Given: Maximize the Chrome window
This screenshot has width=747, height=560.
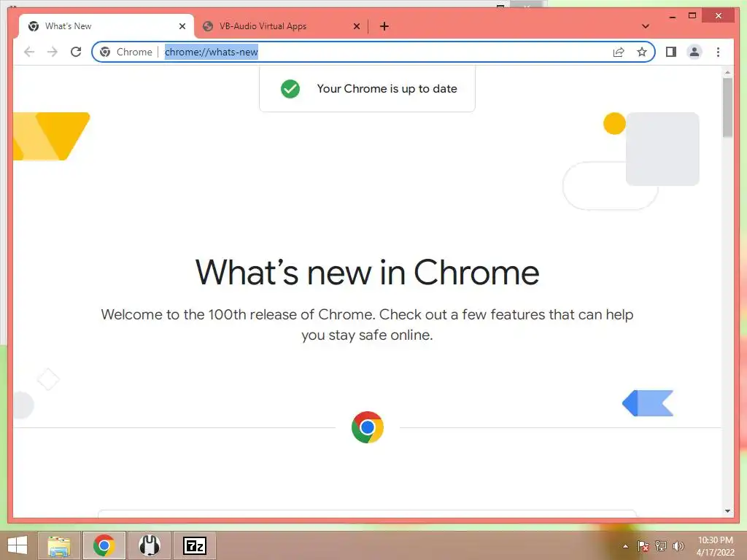Looking at the screenshot, I should tap(692, 16).
